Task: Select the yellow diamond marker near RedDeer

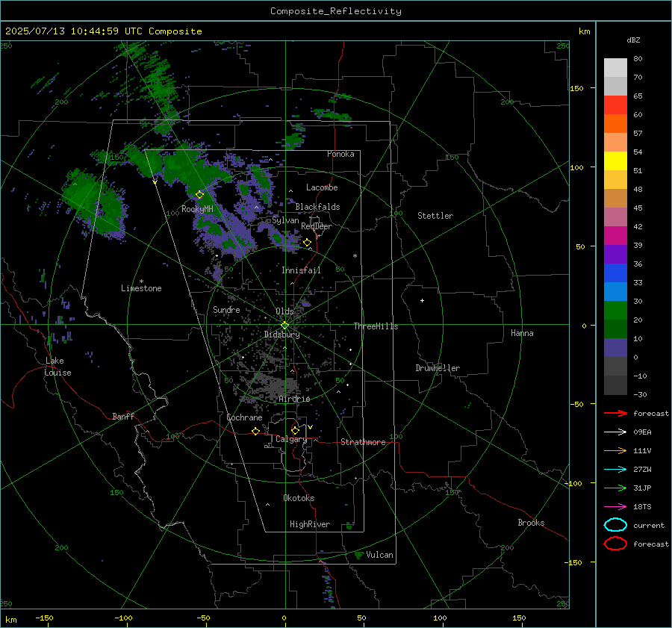Action: [x=307, y=243]
